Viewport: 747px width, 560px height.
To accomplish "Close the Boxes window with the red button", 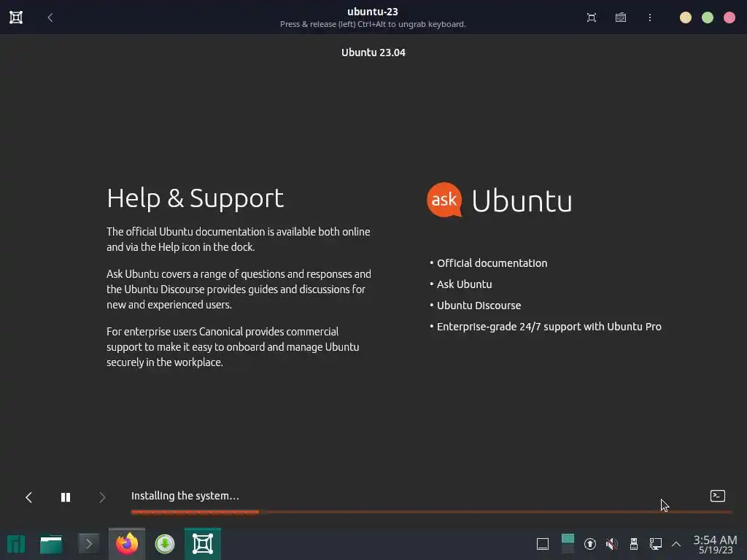I will [729, 17].
